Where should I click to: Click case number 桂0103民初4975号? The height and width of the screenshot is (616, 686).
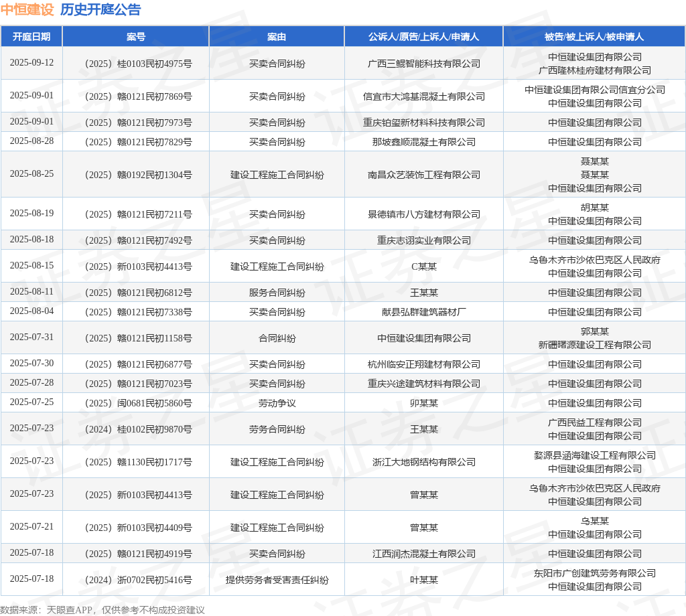point(138,64)
